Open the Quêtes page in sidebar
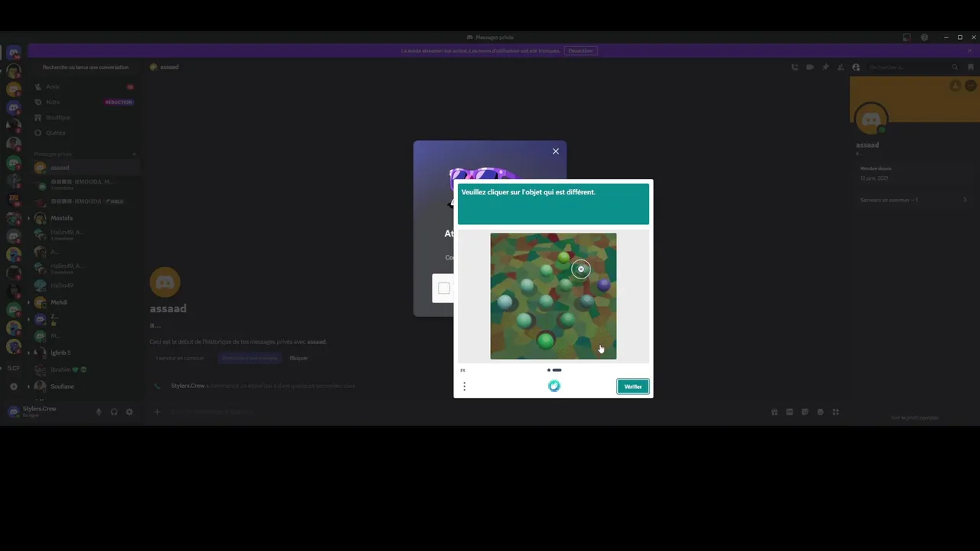Screen dimensions: 980x551 point(84,132)
